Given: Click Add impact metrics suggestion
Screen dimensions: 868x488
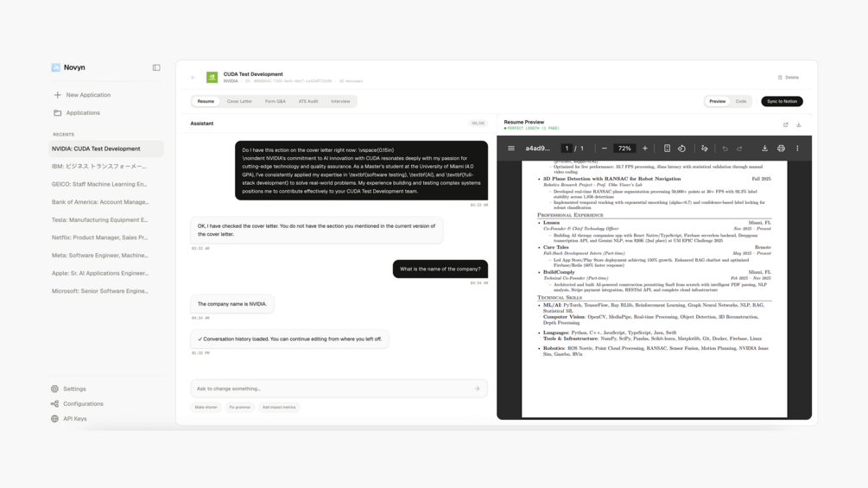Looking at the screenshot, I should pyautogui.click(x=279, y=407).
